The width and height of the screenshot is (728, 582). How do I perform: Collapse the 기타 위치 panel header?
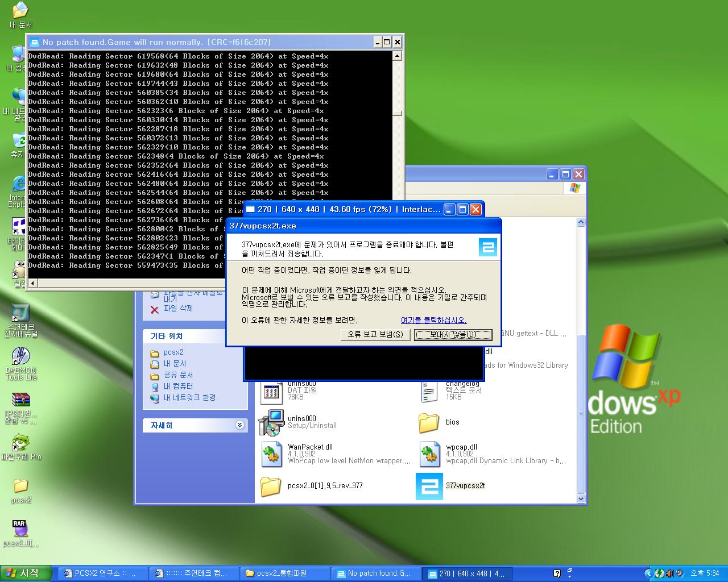click(195, 336)
